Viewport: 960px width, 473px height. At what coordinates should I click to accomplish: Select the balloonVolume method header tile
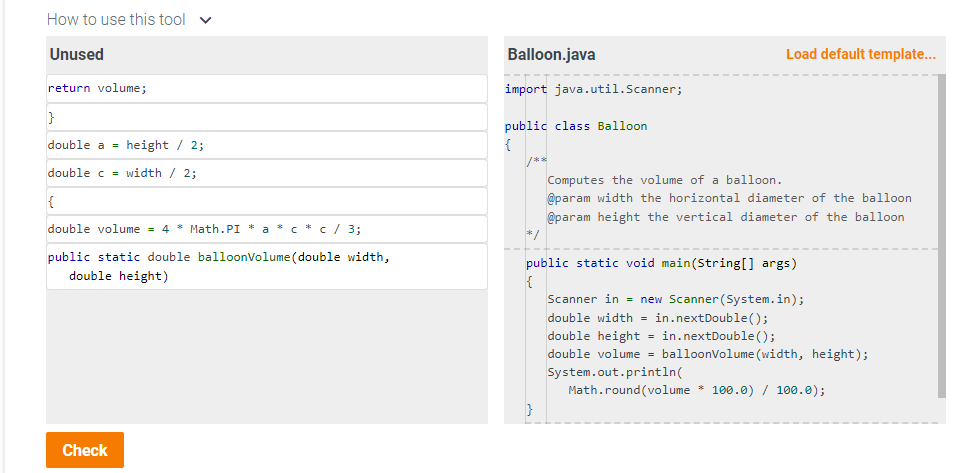click(267, 267)
